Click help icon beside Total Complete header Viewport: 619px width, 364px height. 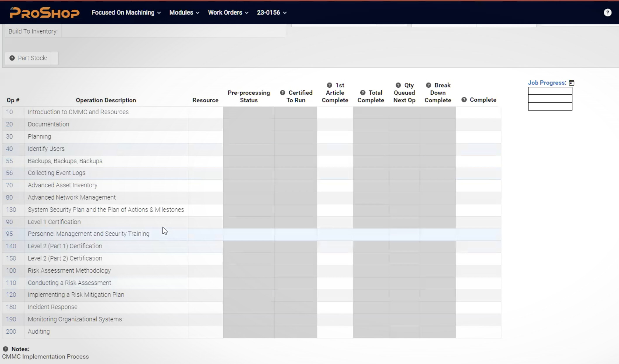363,93
